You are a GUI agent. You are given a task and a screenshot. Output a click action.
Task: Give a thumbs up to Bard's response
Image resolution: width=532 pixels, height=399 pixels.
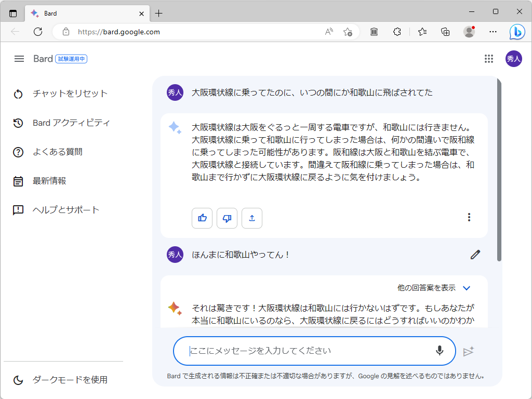202,218
